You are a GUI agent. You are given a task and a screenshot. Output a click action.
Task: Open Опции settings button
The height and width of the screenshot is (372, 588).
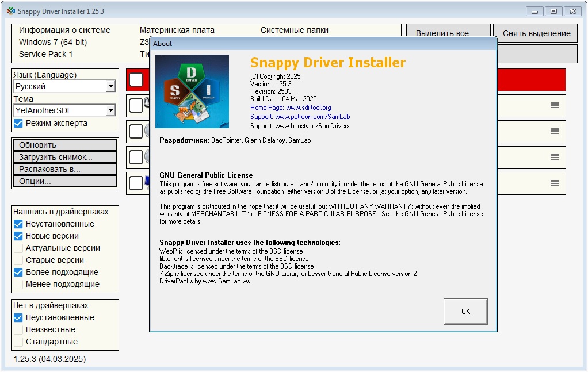(65, 181)
